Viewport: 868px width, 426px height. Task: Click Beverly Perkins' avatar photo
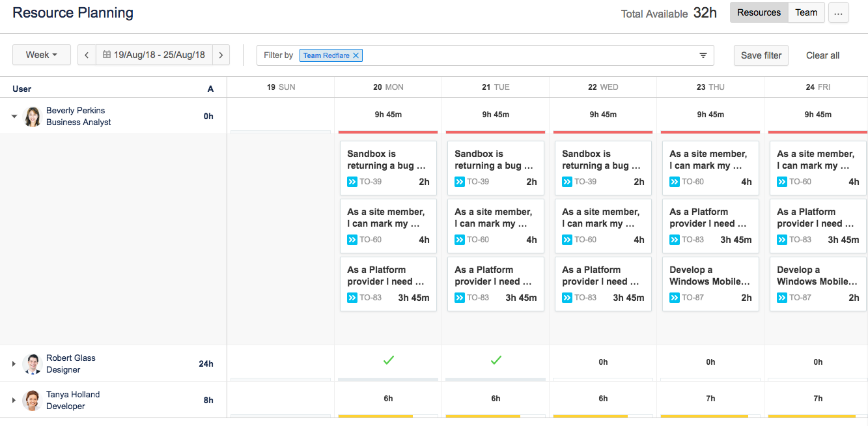(32, 115)
